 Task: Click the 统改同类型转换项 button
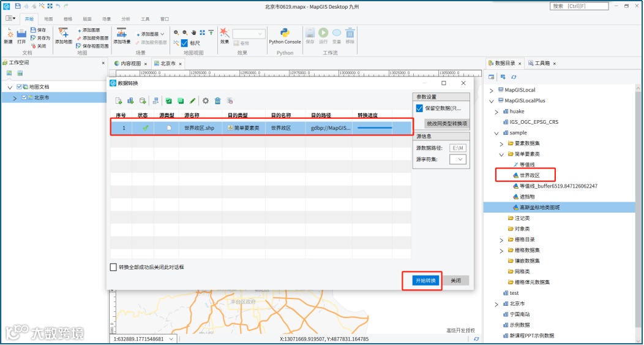coord(447,123)
